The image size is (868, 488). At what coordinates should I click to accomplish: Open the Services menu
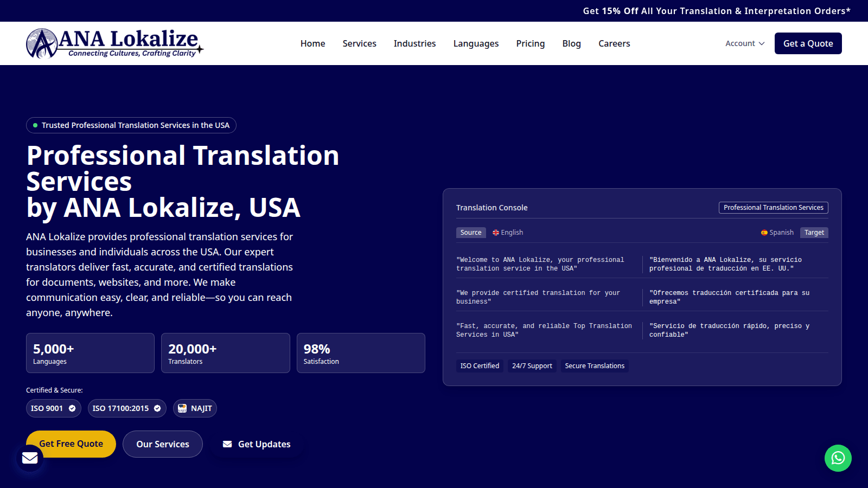[x=359, y=43]
